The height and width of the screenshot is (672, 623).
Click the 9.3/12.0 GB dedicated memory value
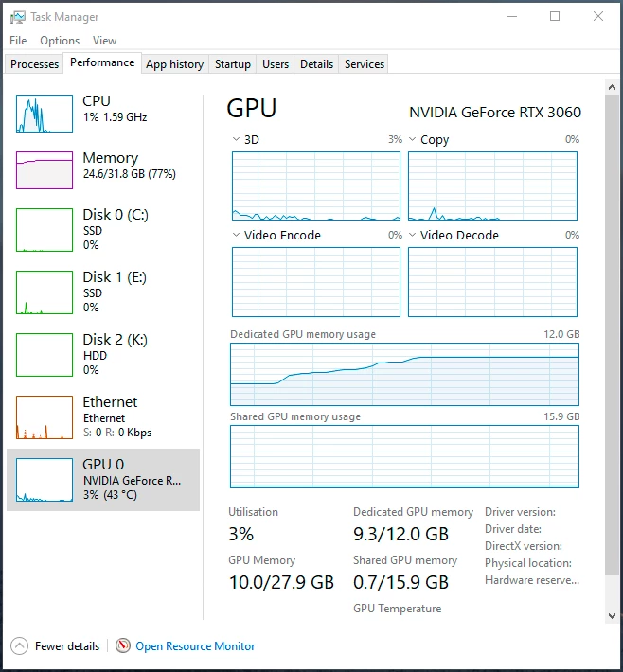[400, 534]
